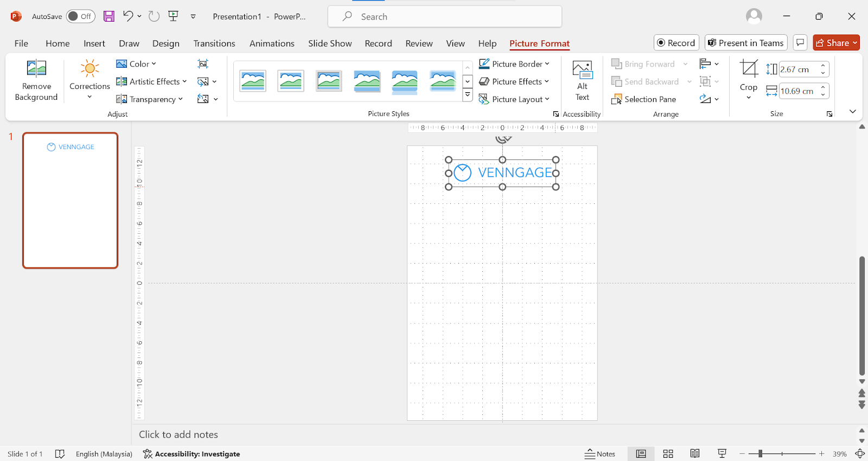
Task: Switch to Reading View icon
Action: pyautogui.click(x=695, y=454)
